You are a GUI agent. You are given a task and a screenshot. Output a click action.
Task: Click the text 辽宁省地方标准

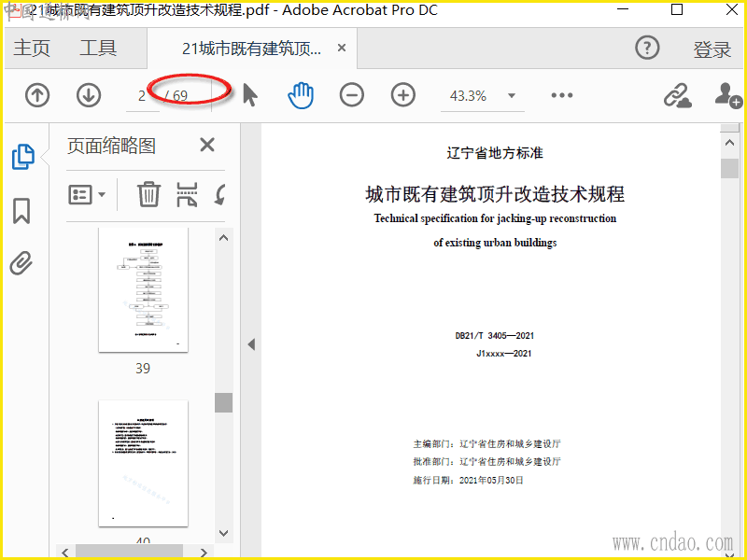[x=495, y=153]
